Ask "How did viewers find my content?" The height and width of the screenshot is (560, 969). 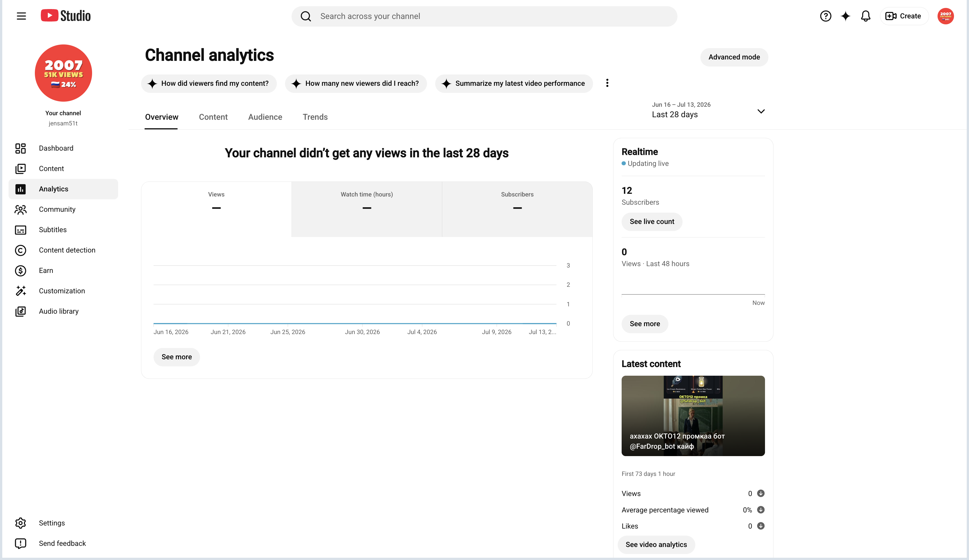point(209,84)
